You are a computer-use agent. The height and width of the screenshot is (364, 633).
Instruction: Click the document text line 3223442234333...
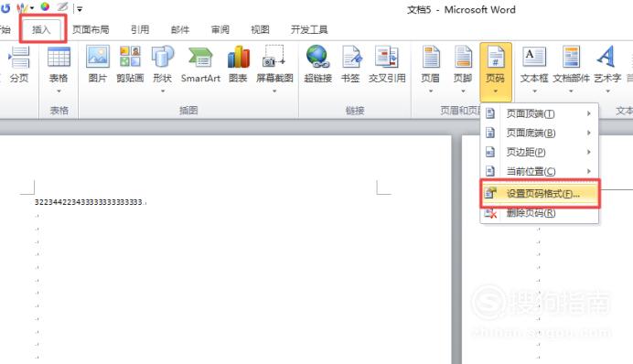tap(89, 202)
